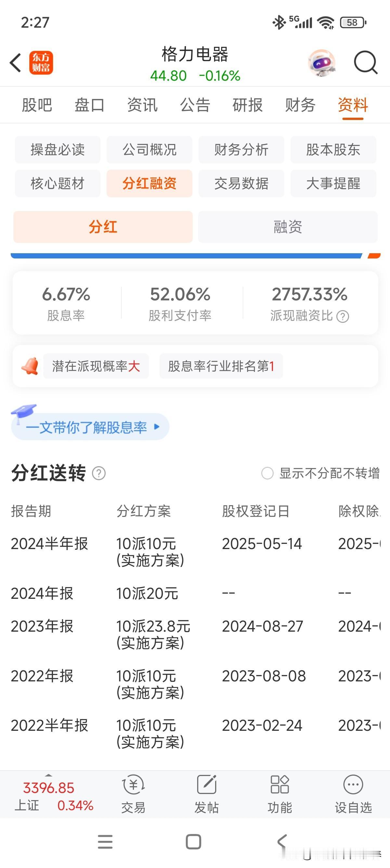Tap 股息率行业排名第1 tag
Viewport: 390px width, 868px height.
coord(221,366)
